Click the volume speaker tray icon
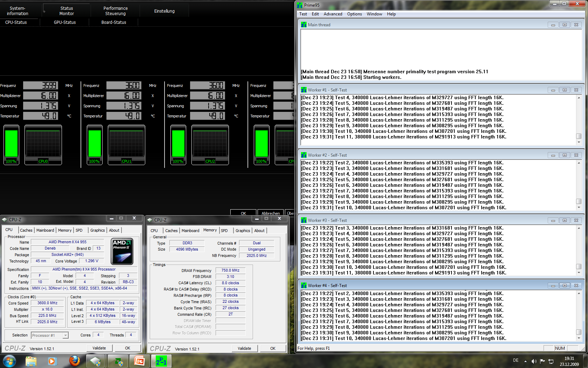The image size is (588, 368). click(x=534, y=361)
